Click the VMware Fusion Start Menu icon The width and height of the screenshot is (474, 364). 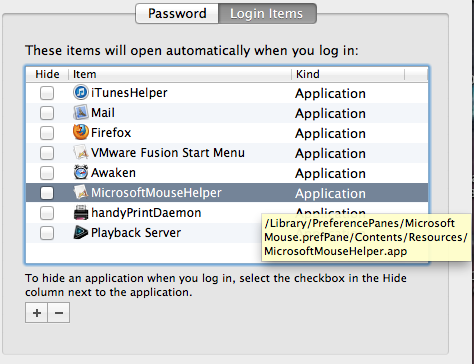81,152
